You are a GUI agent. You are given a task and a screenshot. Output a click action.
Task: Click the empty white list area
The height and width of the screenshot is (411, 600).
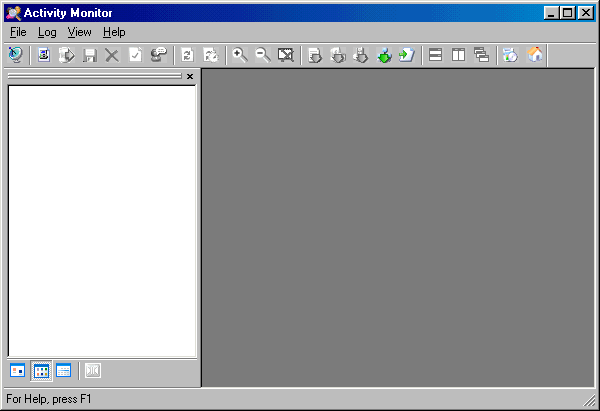tap(101, 220)
